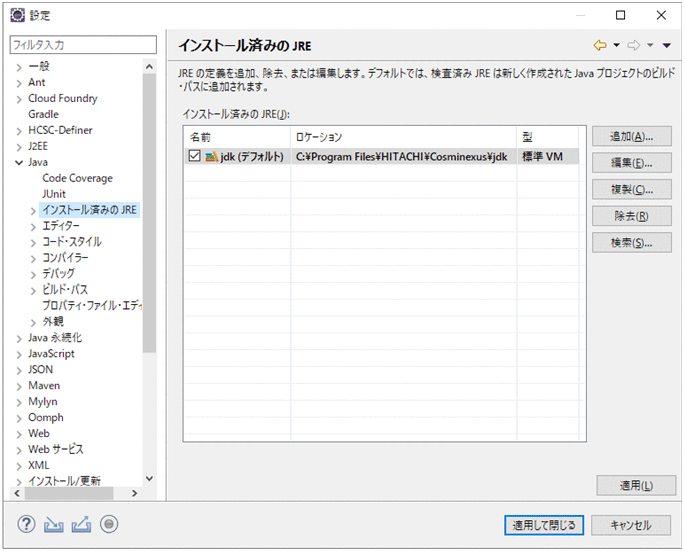Click the Oomph preference recorder icon
This screenshot has width=685, height=552.
tap(109, 524)
